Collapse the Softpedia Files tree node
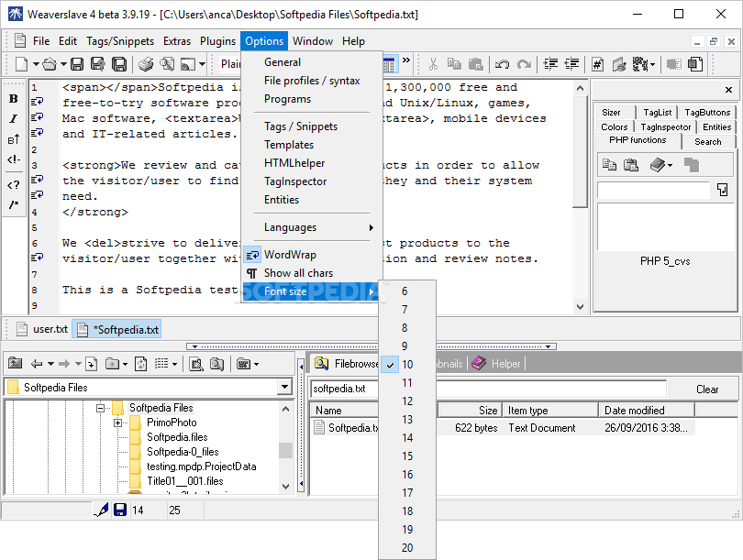743x560 pixels. tap(100, 408)
